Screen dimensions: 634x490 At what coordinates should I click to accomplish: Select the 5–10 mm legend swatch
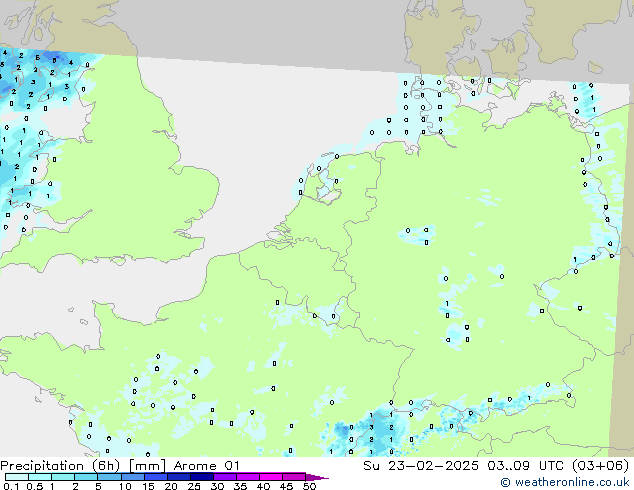click(x=109, y=477)
